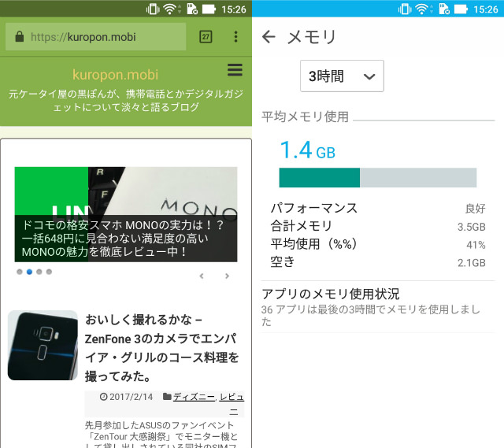This screenshot has height=448, width=504.
Task: Tap the average memory usage bar
Action: (x=378, y=177)
